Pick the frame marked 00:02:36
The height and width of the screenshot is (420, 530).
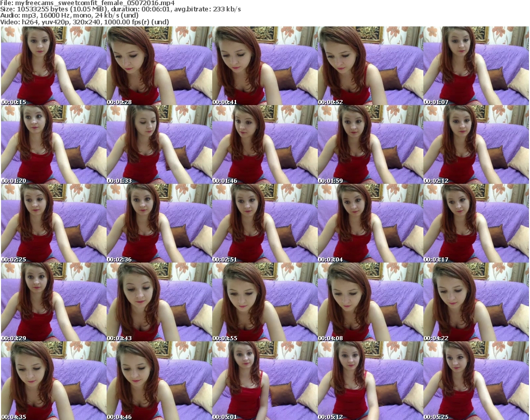(159, 223)
